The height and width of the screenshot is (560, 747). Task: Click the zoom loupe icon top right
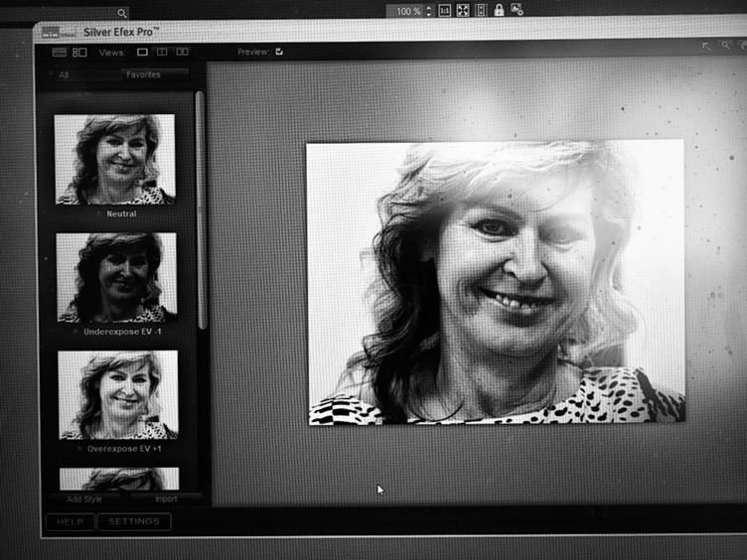tap(726, 46)
